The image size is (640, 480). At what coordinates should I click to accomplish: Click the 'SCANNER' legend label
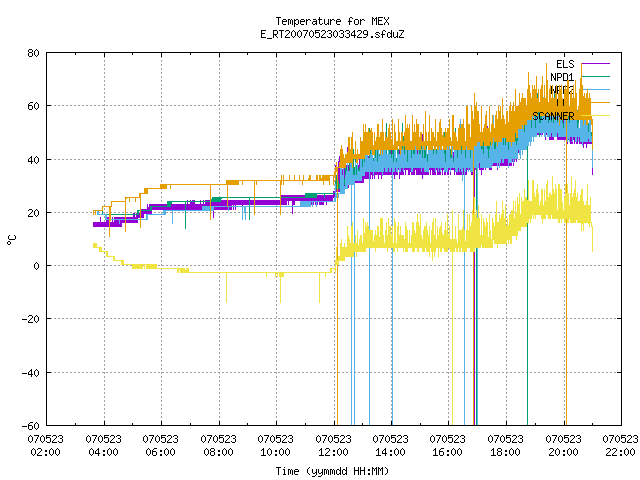tap(553, 116)
